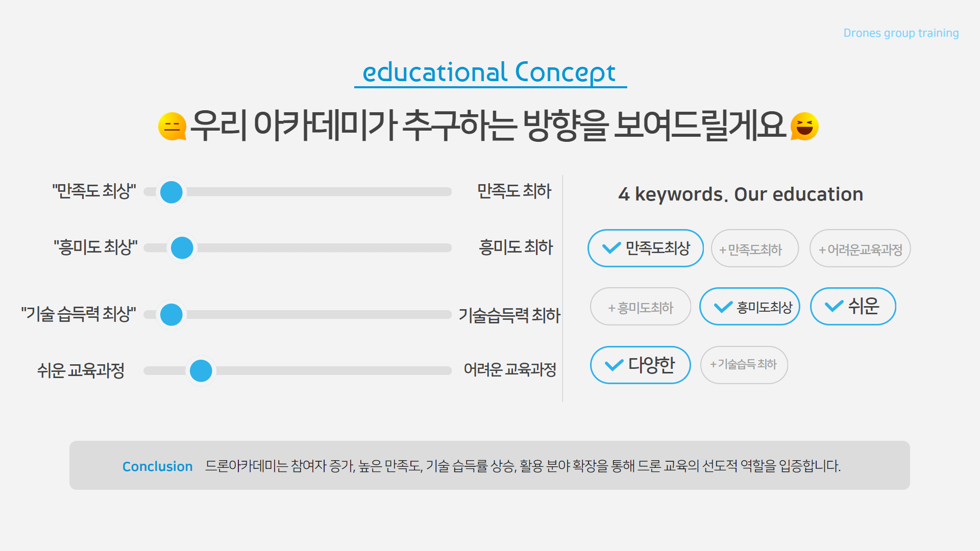Screen dimensions: 980x551
Task: Click the 흥미도 slider handle
Action: 182,248
